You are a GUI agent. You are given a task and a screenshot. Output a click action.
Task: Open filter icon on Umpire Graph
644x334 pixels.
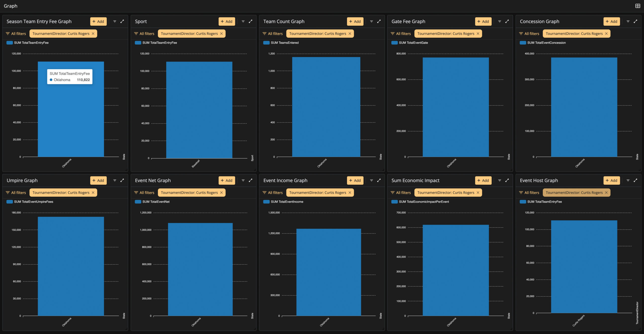[115, 180]
